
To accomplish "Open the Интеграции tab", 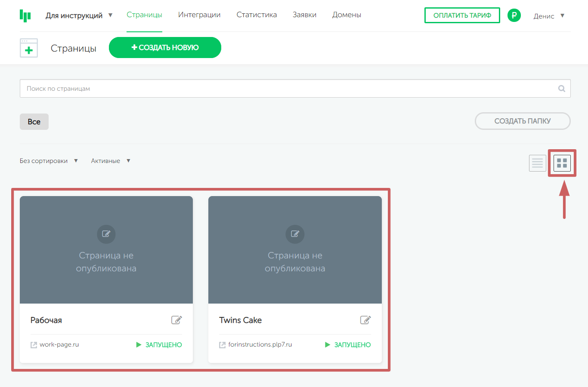I will [199, 15].
